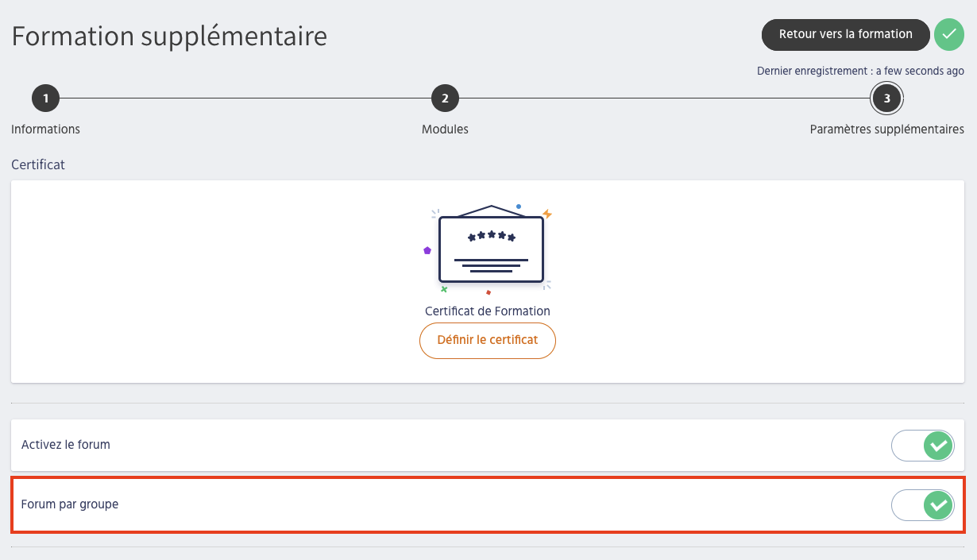The width and height of the screenshot is (977, 560).
Task: Click the progress line between steps 1 and 2
Action: pos(245,98)
